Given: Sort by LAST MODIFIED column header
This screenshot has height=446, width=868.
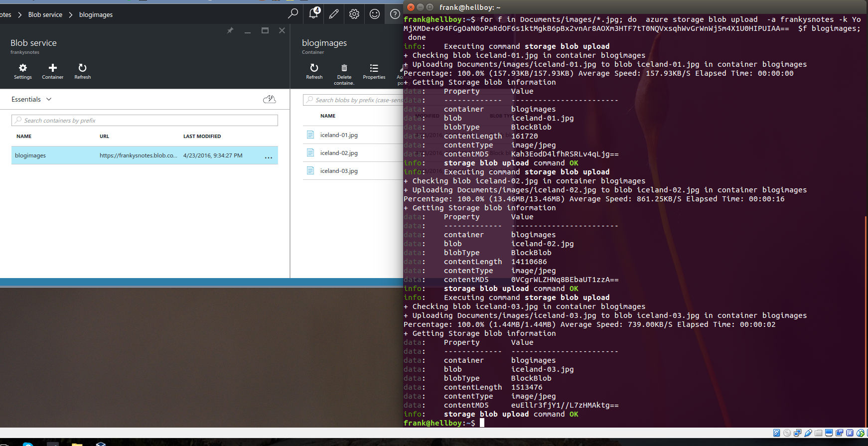Looking at the screenshot, I should (x=202, y=136).
